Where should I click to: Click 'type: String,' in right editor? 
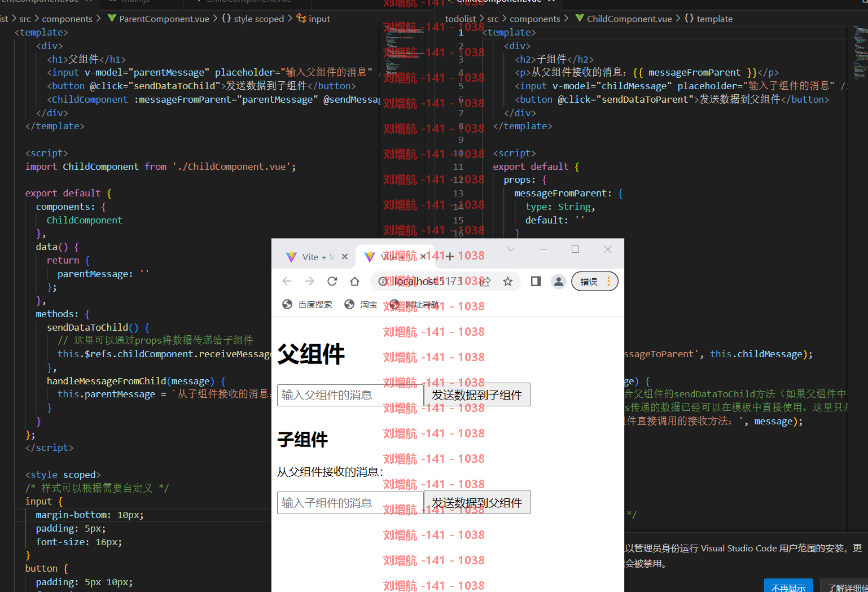560,207
